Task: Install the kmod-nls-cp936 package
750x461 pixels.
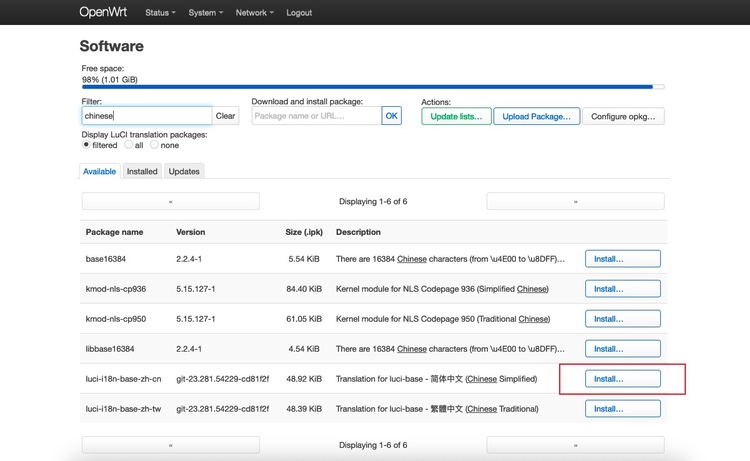Action: [622, 289]
